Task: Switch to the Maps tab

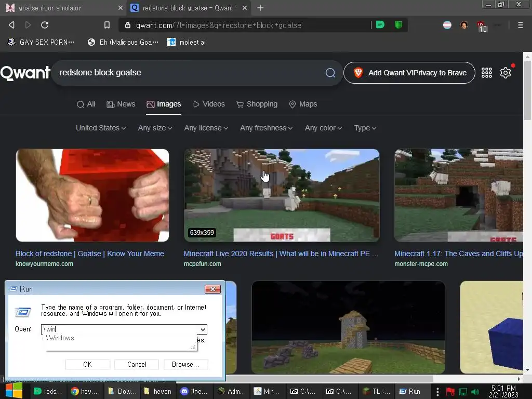Action: click(x=303, y=104)
